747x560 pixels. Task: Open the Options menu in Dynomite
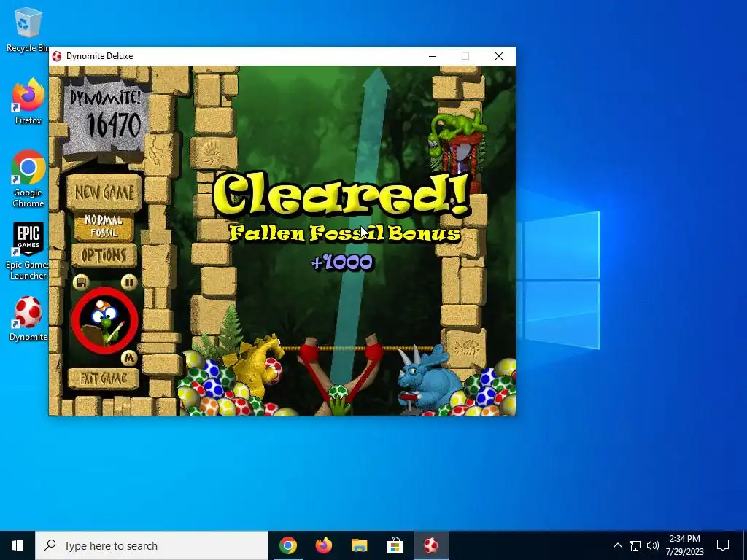[x=104, y=255]
